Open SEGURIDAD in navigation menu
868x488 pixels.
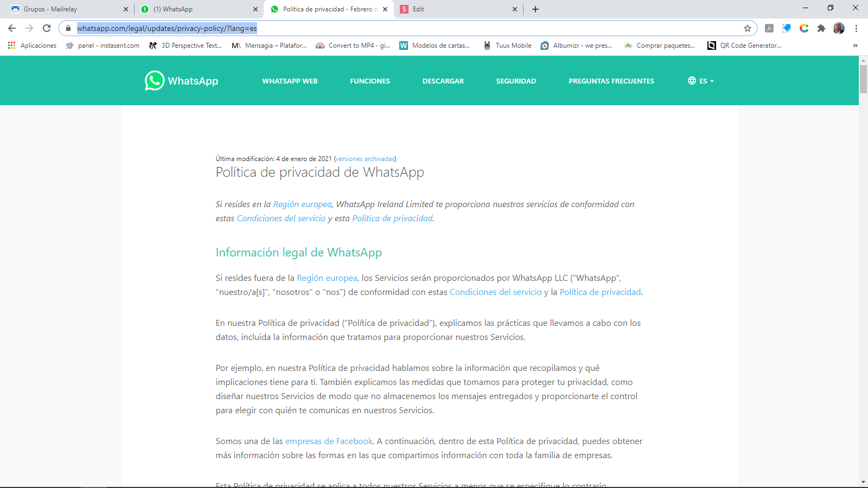516,81
